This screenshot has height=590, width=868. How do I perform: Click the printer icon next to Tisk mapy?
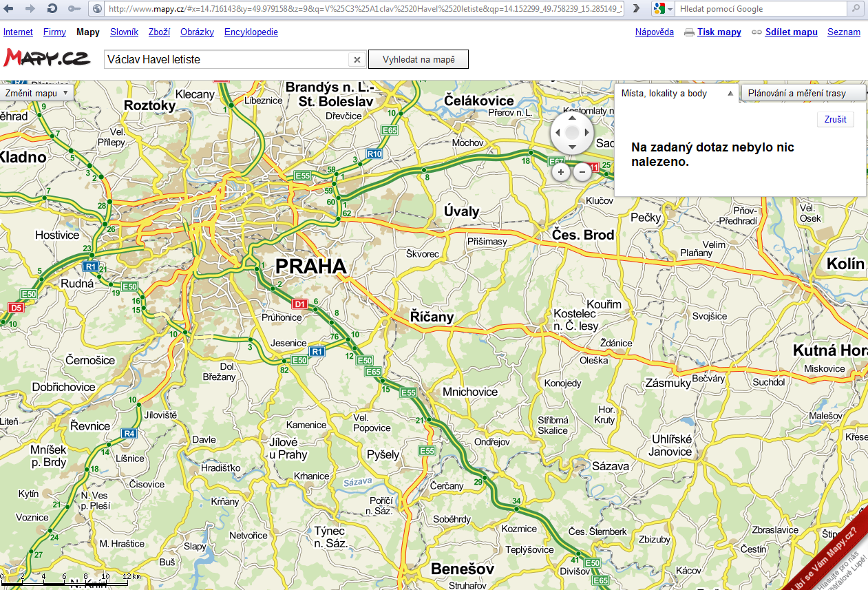coord(689,32)
